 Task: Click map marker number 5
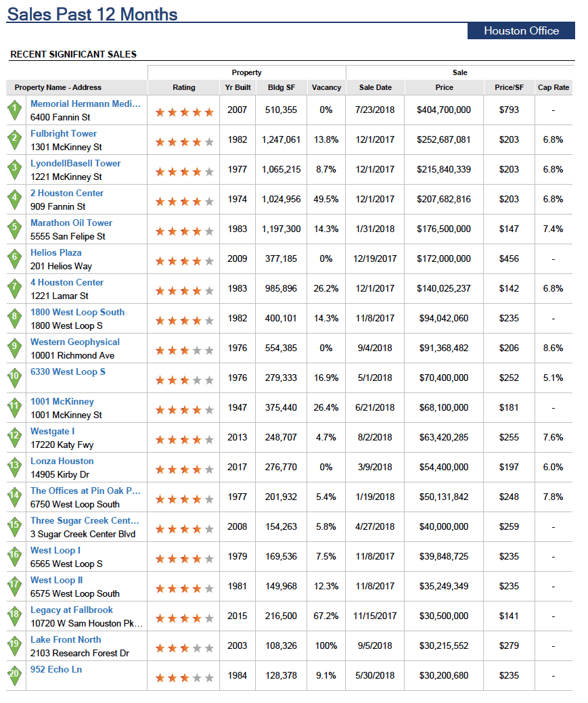15,229
